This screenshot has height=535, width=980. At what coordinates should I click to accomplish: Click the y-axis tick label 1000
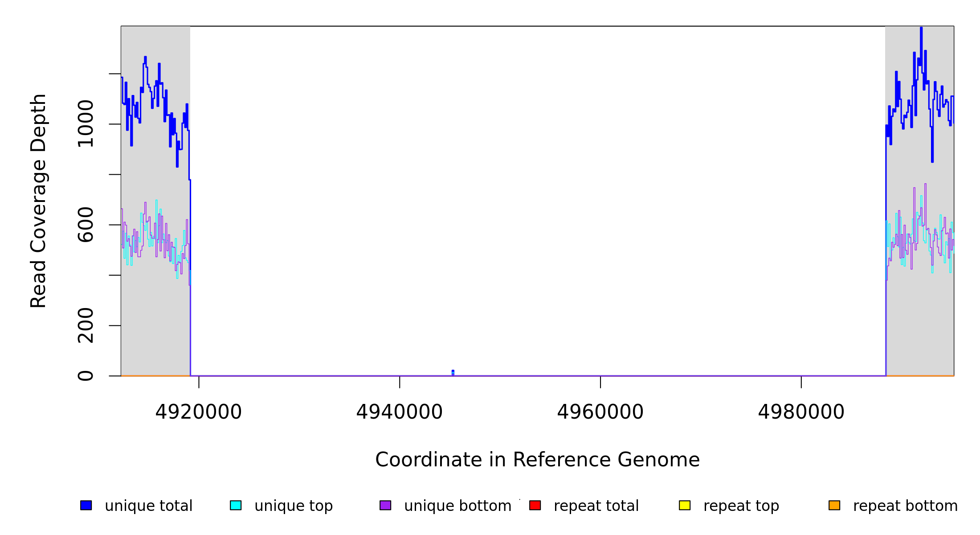[86, 124]
